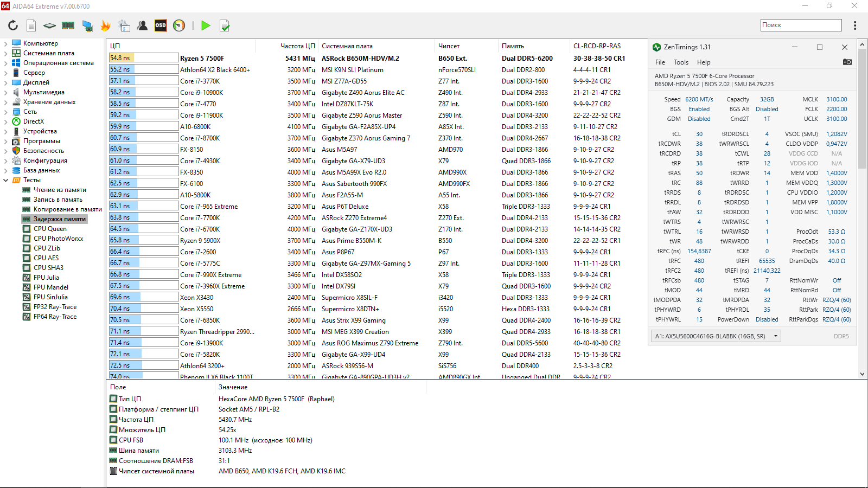The height and width of the screenshot is (488, 868).
Task: Select the Core i9-13900K result row
Action: 377,343
